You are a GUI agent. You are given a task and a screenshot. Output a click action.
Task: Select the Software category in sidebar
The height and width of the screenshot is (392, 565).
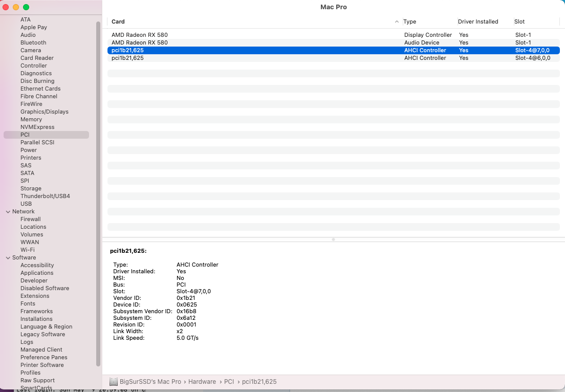(24, 258)
